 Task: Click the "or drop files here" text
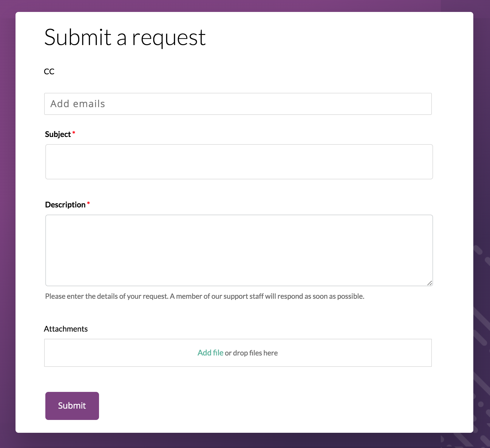(251, 353)
